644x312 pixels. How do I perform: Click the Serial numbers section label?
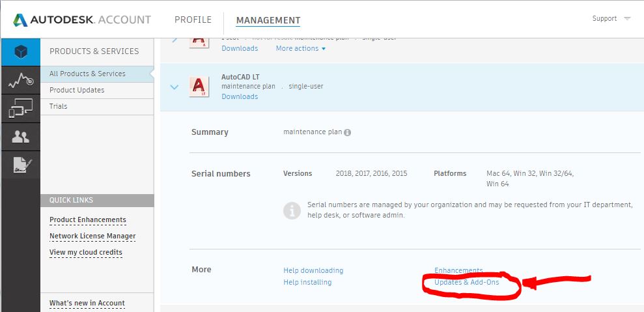[x=221, y=173]
